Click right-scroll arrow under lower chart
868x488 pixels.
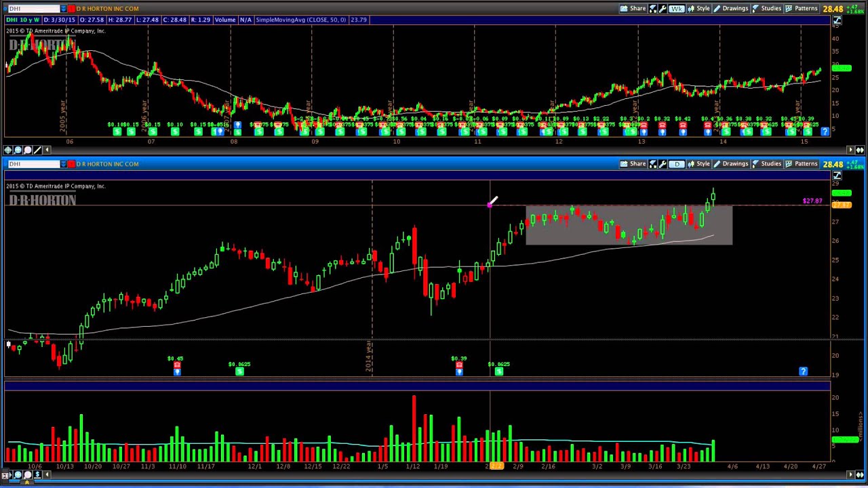[x=850, y=474]
